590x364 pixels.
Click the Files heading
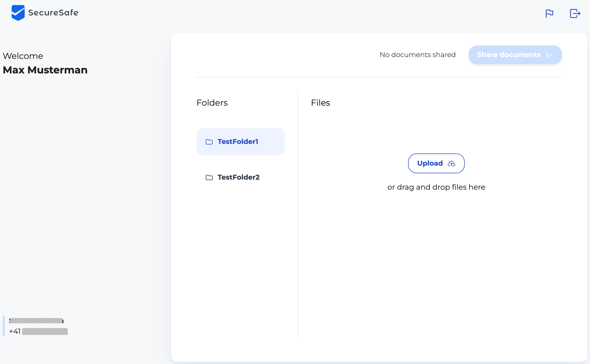coord(320,103)
